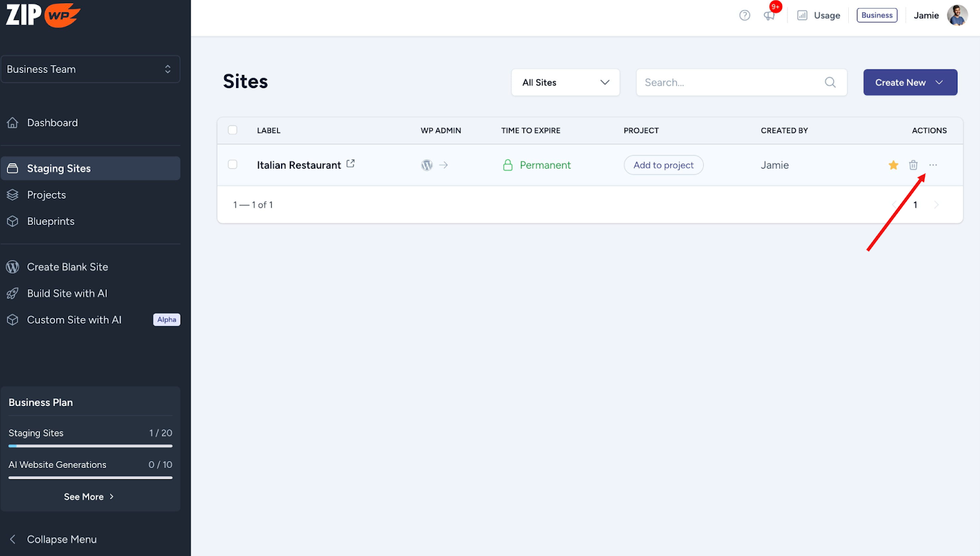Open the three-dot more actions menu
980x556 pixels.
pos(933,165)
